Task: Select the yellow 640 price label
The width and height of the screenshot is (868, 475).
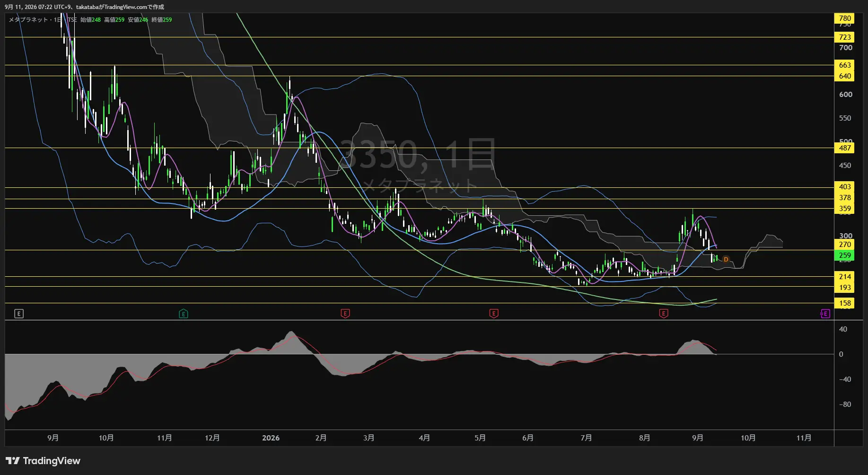Action: pyautogui.click(x=845, y=76)
